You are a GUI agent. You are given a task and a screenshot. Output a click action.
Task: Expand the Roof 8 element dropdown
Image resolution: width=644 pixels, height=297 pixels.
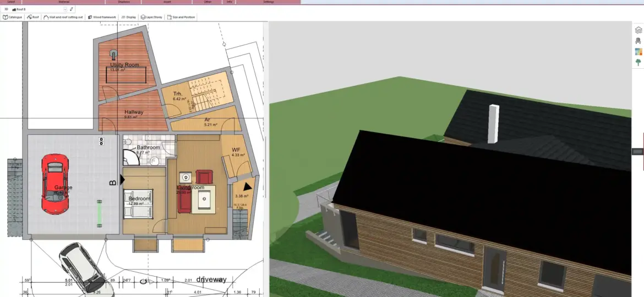(65, 9)
